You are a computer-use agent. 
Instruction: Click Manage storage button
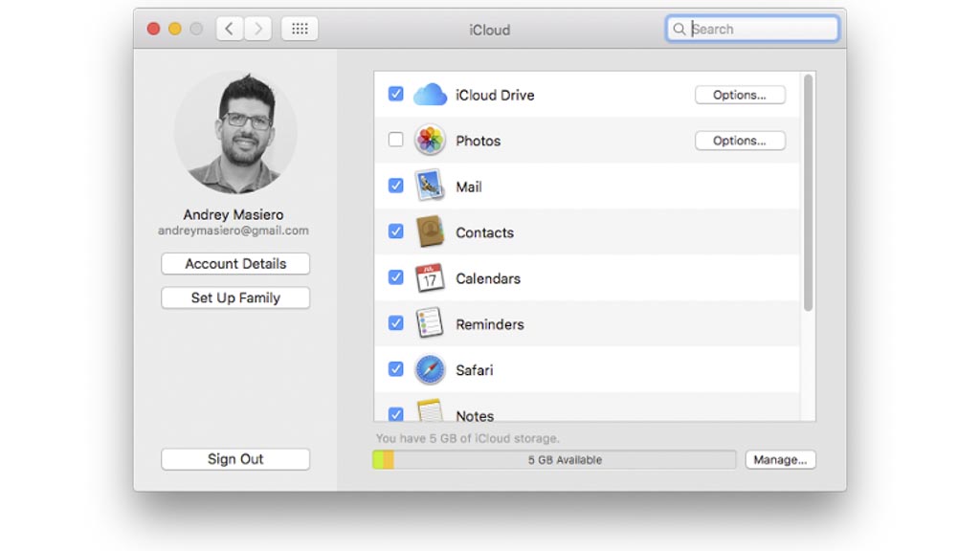tap(780, 460)
